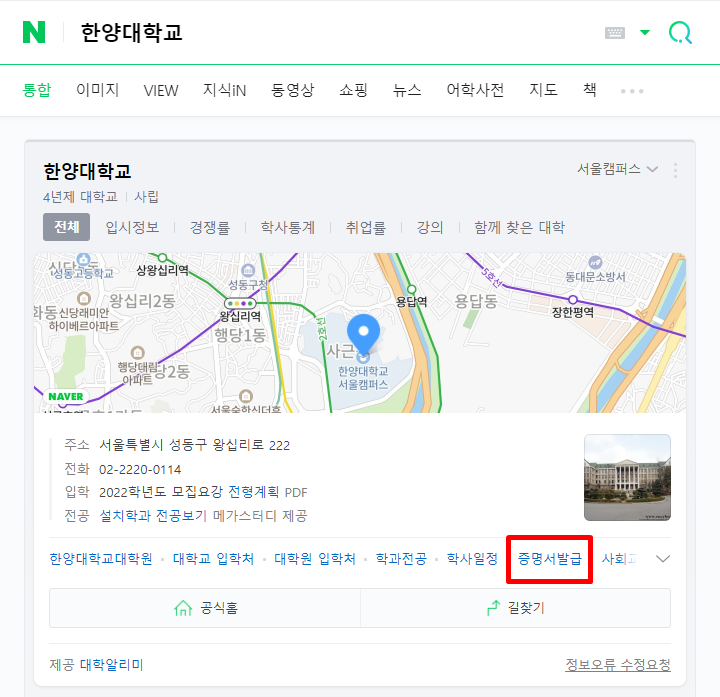Expand the related links chevron
The image size is (720, 697).
(x=663, y=559)
